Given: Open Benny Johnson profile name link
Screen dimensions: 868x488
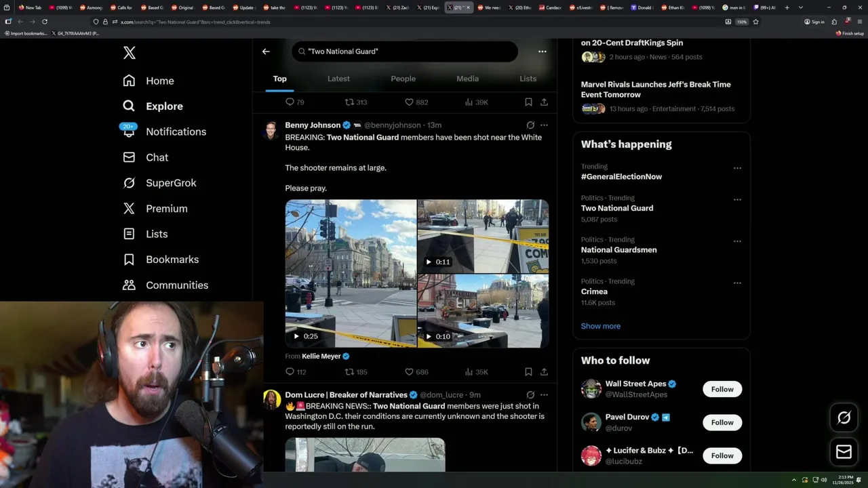Looking at the screenshot, I should (x=313, y=125).
